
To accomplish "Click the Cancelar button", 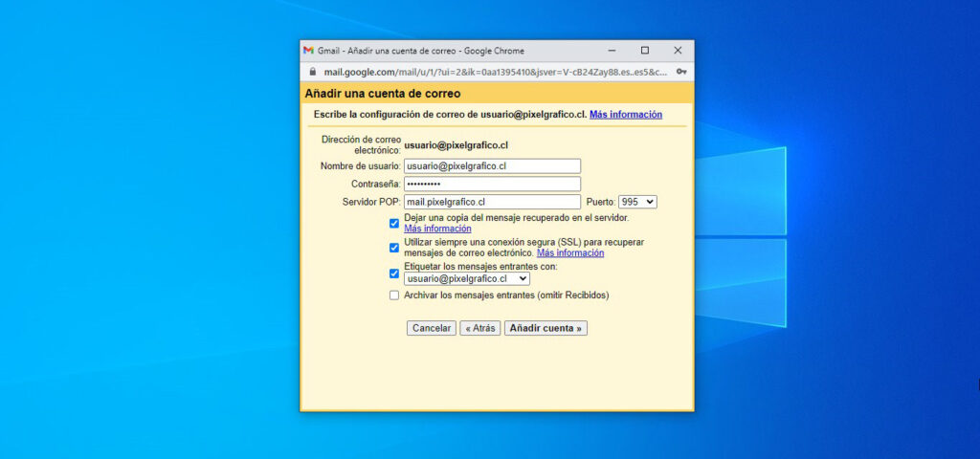I will 432,328.
